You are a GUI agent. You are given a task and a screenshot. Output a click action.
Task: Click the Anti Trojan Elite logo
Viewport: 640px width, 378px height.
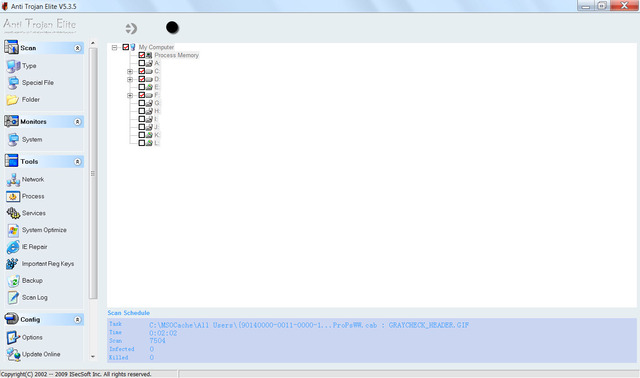(40, 25)
